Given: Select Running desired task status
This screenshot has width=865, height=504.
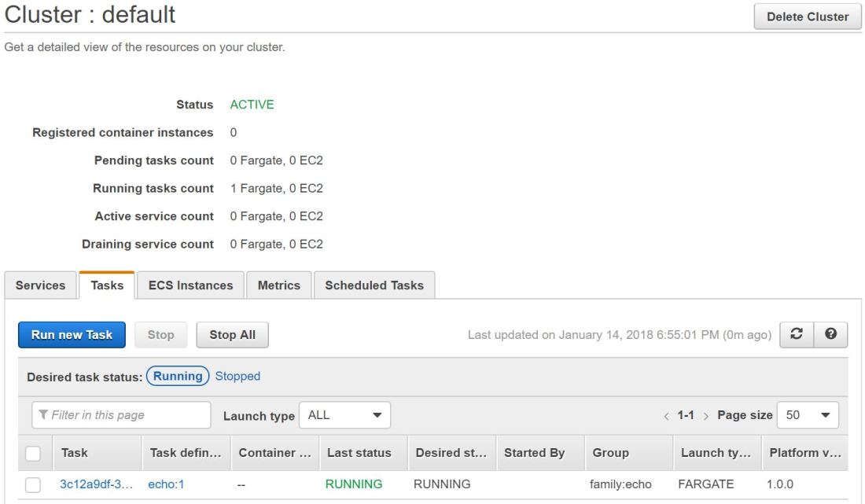Looking at the screenshot, I should click(x=178, y=376).
